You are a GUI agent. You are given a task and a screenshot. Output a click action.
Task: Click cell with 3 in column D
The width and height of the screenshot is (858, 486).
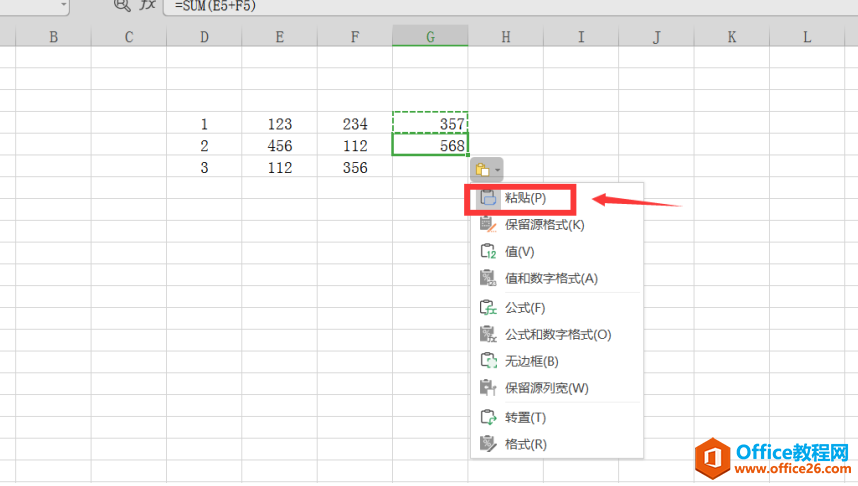(x=204, y=167)
